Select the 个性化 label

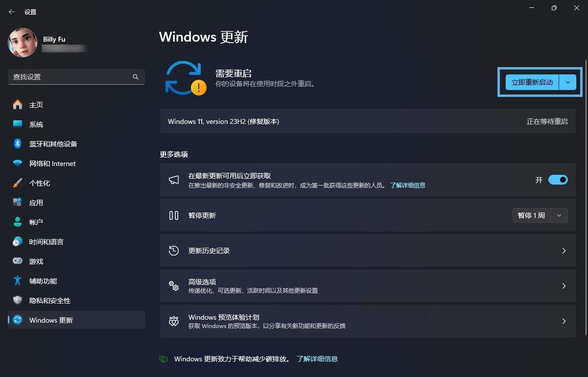pos(40,183)
